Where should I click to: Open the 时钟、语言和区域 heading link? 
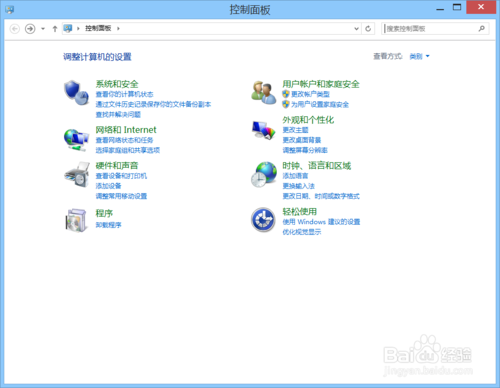(x=317, y=165)
